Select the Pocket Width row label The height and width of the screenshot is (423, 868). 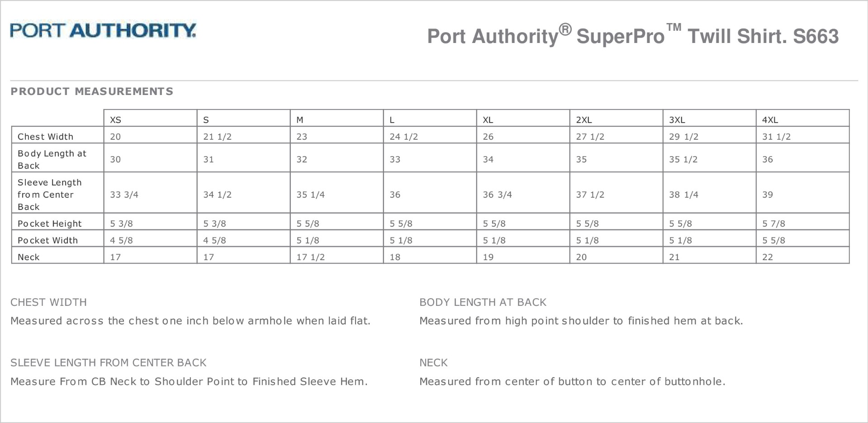click(47, 240)
